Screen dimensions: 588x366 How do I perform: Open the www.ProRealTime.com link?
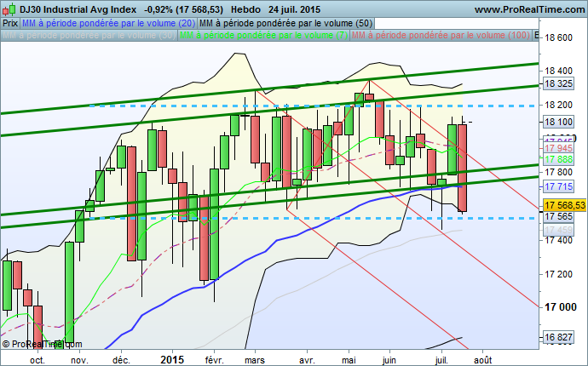pyautogui.click(x=529, y=9)
